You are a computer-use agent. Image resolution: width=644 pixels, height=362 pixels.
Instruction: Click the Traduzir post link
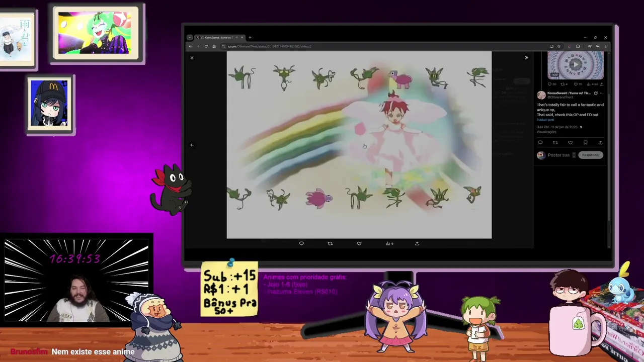(x=545, y=120)
